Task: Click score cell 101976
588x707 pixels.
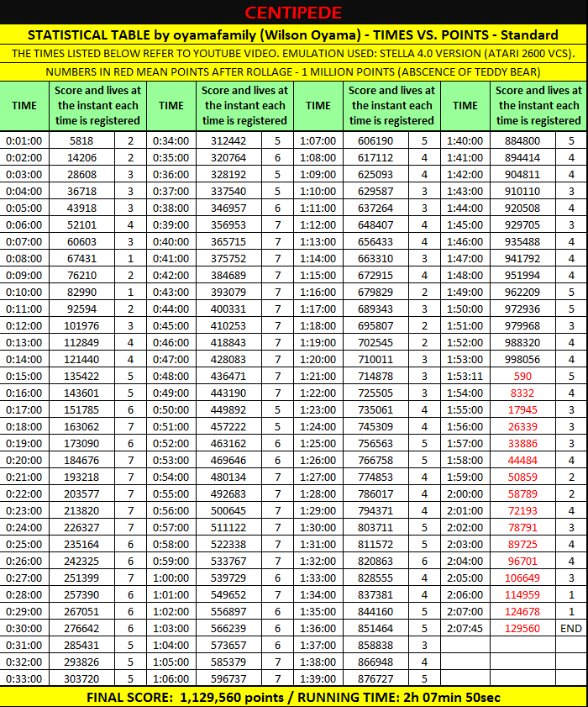Action: (x=81, y=325)
